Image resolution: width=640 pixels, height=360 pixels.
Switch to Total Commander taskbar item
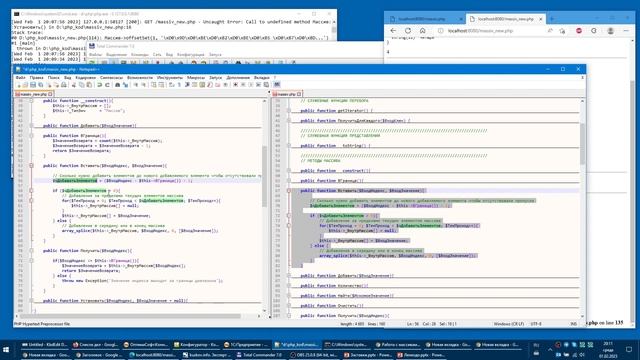click(x=260, y=355)
